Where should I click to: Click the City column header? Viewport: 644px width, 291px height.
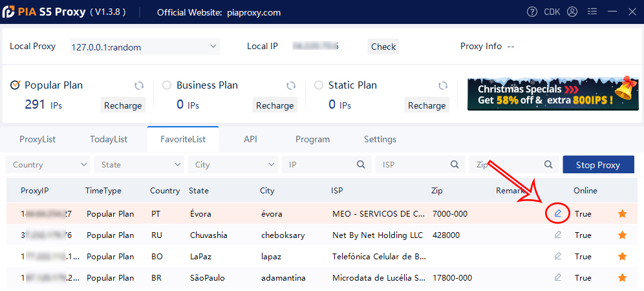coord(267,190)
